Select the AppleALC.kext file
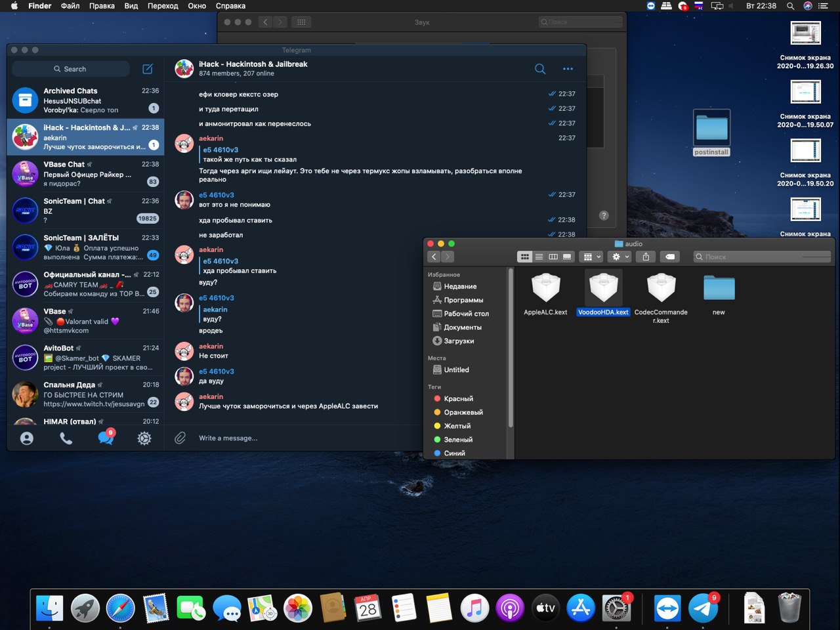840x630 pixels. click(545, 294)
